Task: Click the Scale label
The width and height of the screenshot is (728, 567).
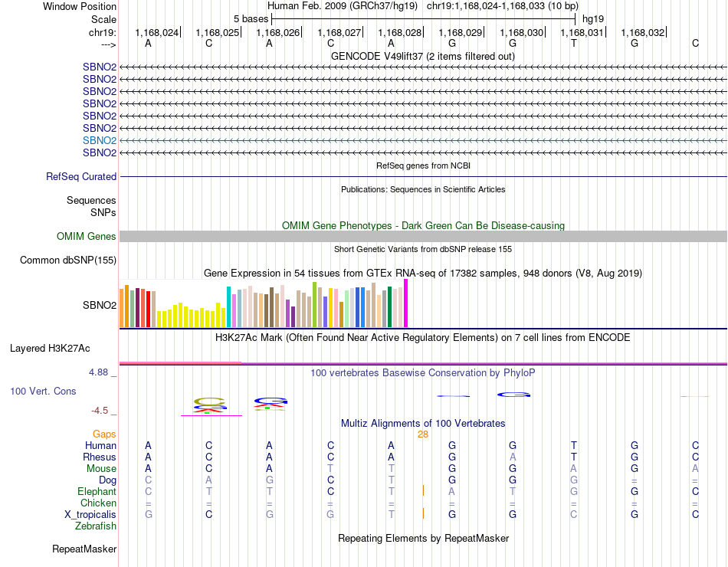Action: 104,19
